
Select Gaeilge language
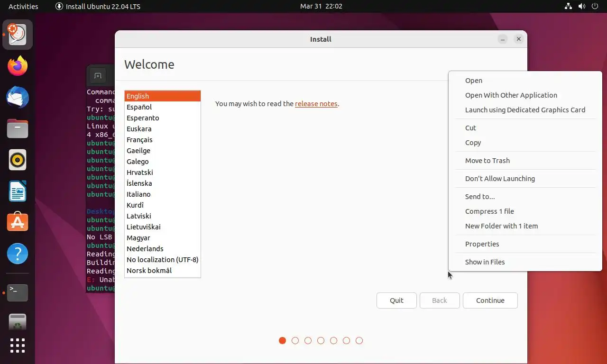click(x=163, y=151)
